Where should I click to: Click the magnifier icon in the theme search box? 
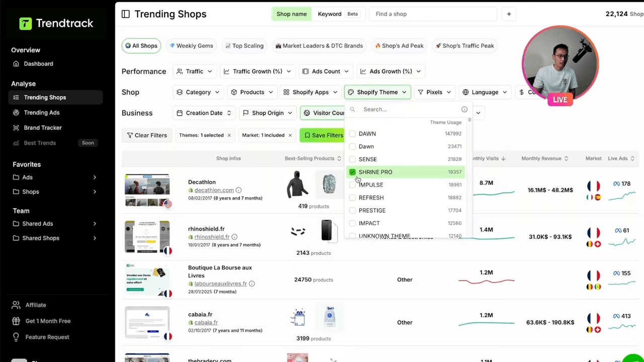click(x=352, y=109)
